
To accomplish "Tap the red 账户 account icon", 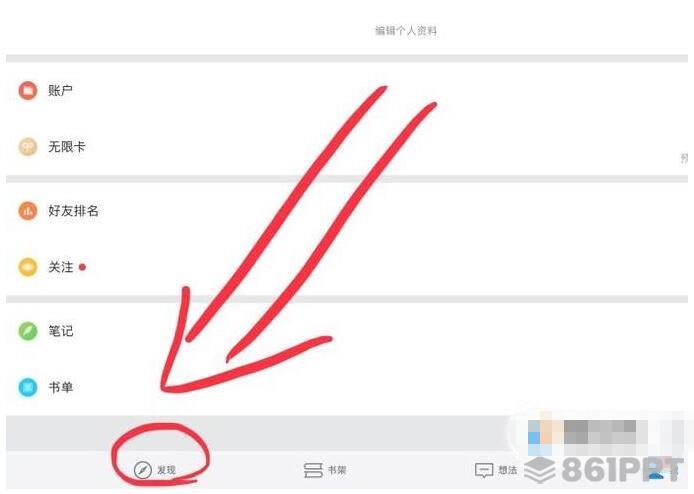I will point(27,90).
